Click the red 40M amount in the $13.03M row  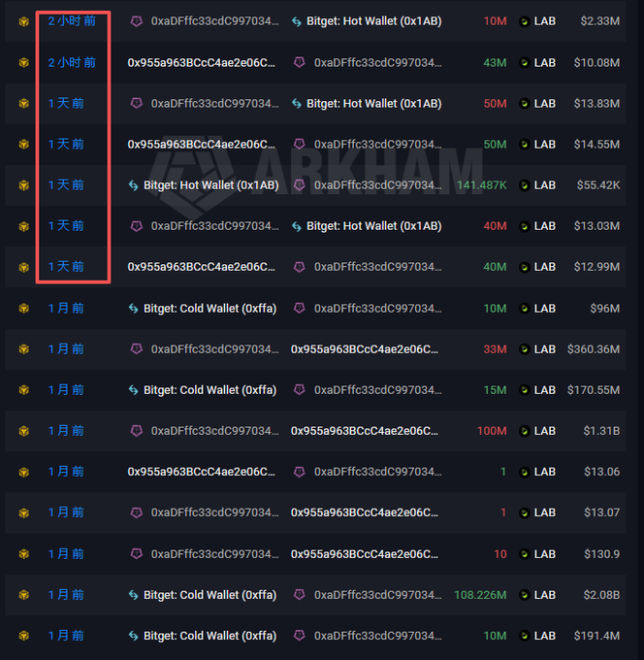coord(495,226)
